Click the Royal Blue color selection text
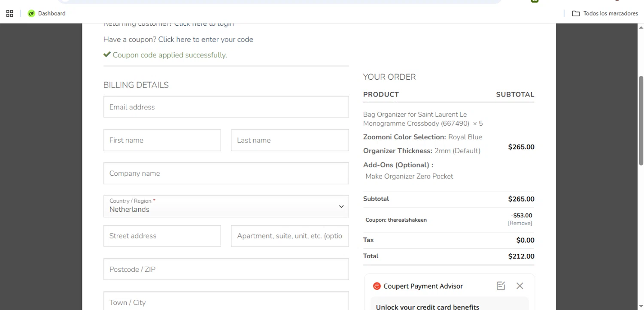Image resolution: width=644 pixels, height=310 pixels. click(x=465, y=137)
